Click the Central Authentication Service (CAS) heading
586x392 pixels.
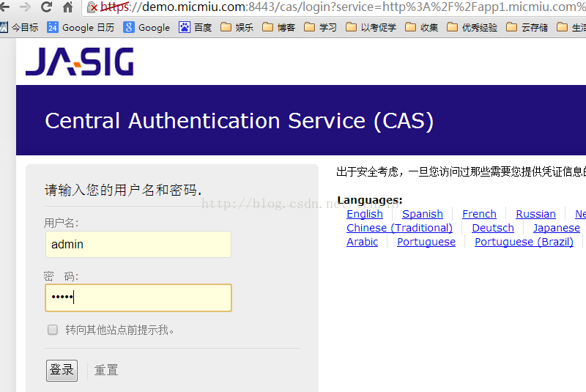(x=240, y=121)
